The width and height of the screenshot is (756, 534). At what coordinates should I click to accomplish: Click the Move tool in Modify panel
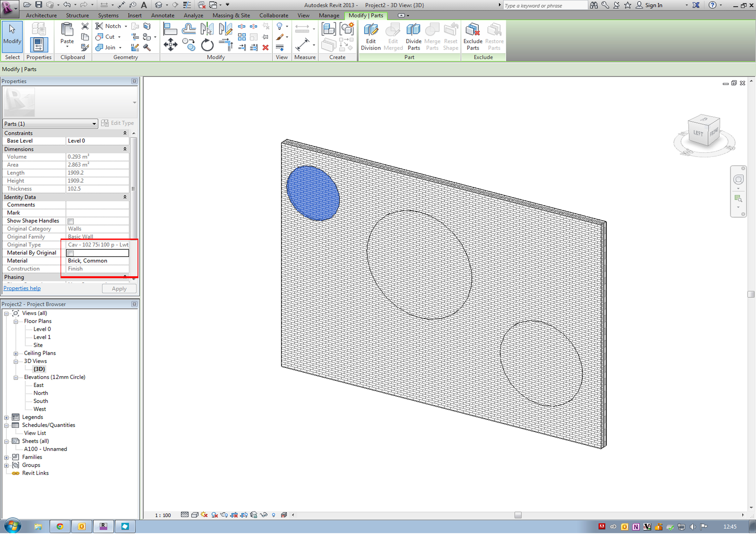[x=170, y=44]
